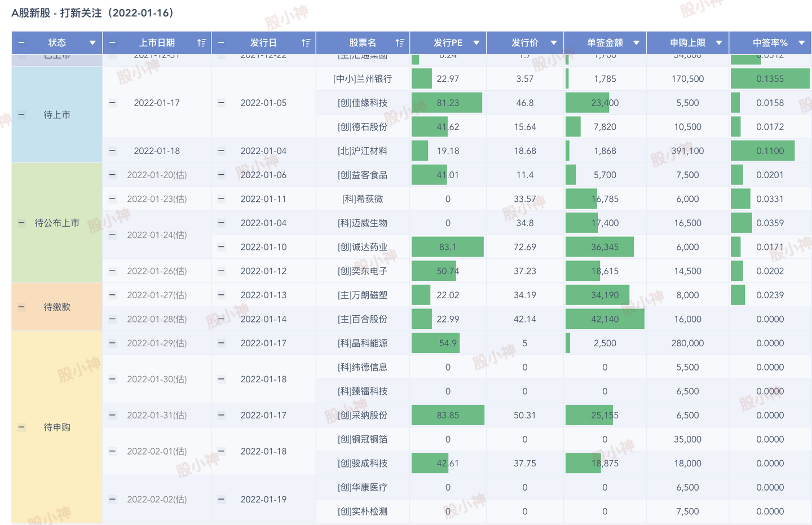Open the 申购上限 column filter dropdown arrow

pos(719,43)
